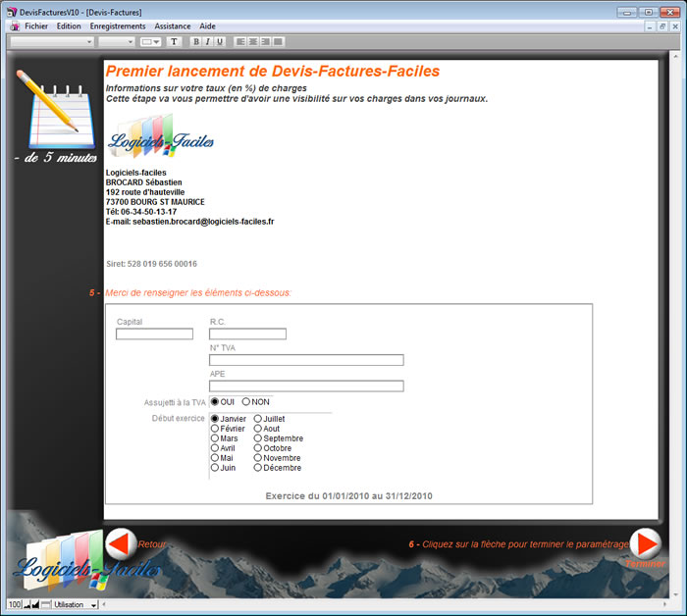The height and width of the screenshot is (616, 687).
Task: Open the Utilisation mode dropdown
Action: [x=76, y=605]
